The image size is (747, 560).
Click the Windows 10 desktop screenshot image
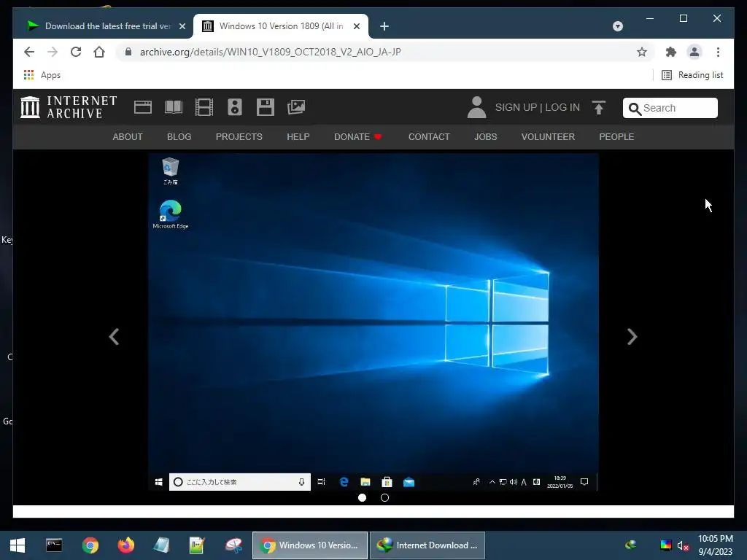373,322
